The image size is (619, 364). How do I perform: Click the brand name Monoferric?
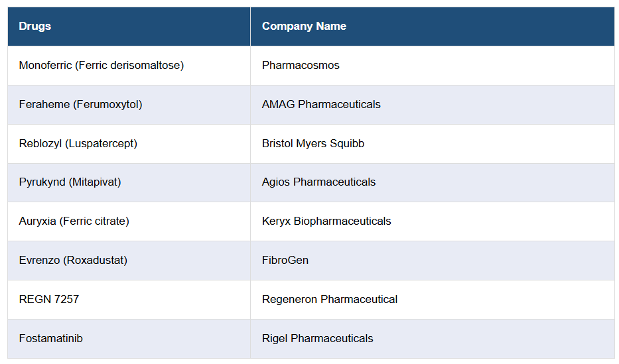pyautogui.click(x=45, y=66)
